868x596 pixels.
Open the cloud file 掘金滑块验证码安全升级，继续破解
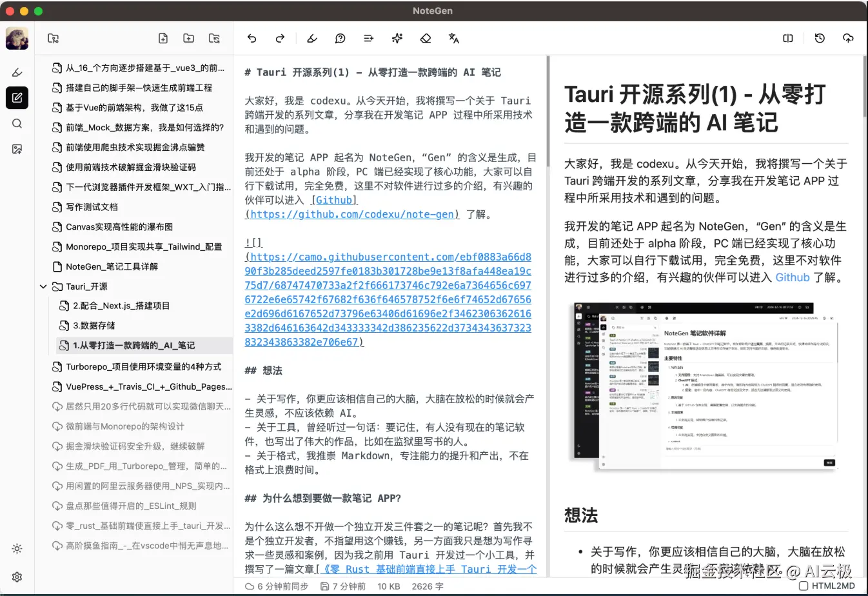[135, 446]
